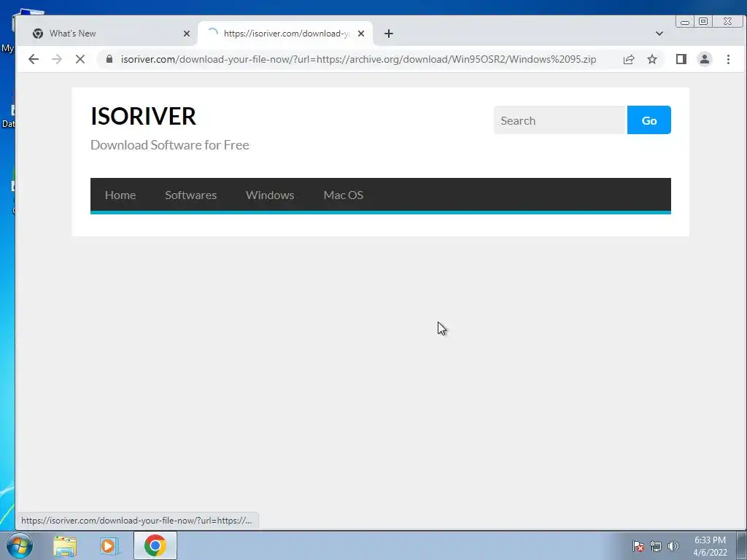Bookmark this page with the star icon
This screenshot has width=747, height=560.
pos(652,59)
